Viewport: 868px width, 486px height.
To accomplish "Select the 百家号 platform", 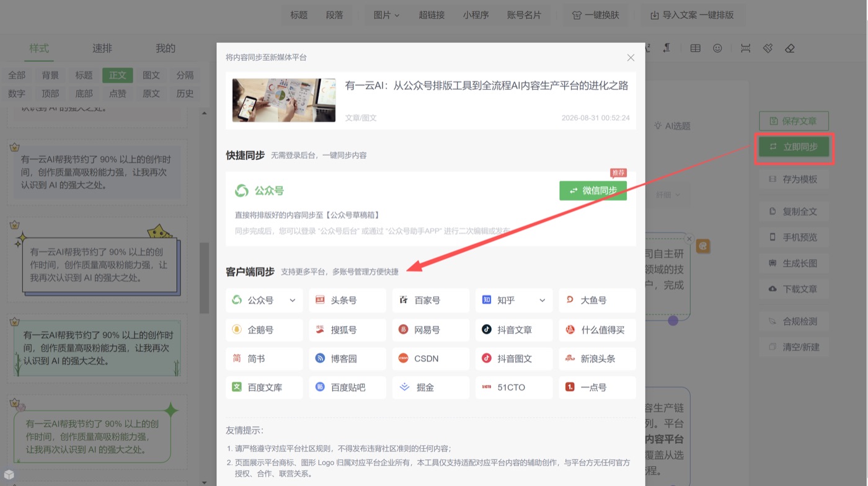I will pyautogui.click(x=431, y=300).
